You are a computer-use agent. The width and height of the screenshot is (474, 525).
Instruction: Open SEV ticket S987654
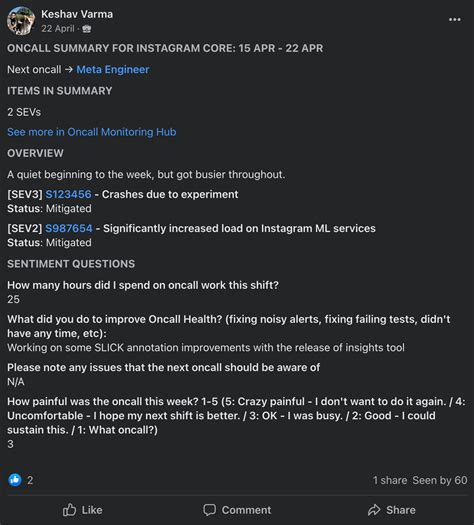[69, 228]
